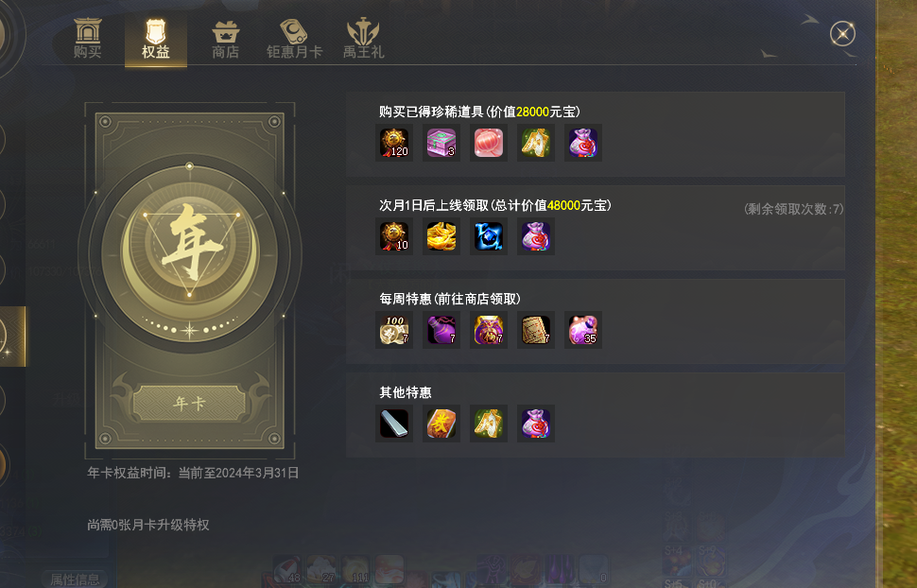The image size is (917, 588).
Task: Select the purple potion bottle icon
Action: tap(441, 330)
